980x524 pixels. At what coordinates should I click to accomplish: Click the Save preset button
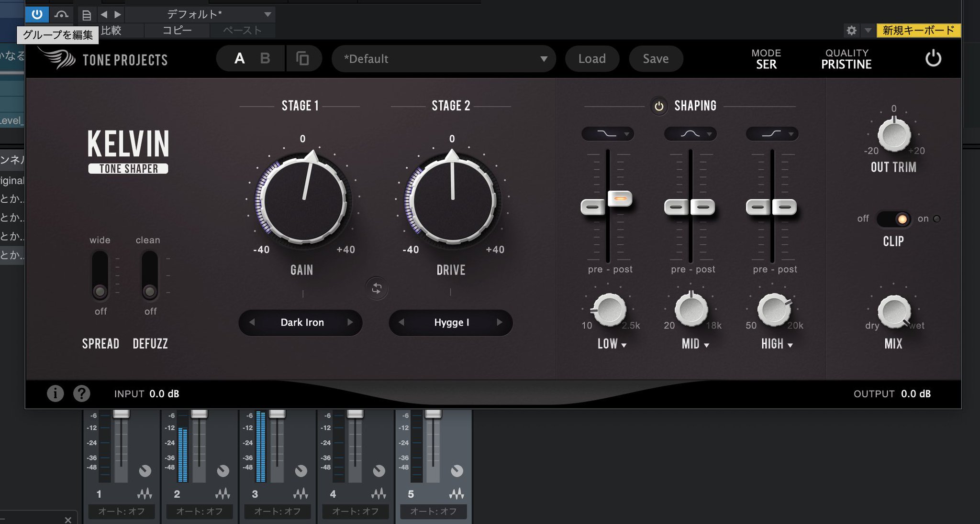[x=656, y=59]
